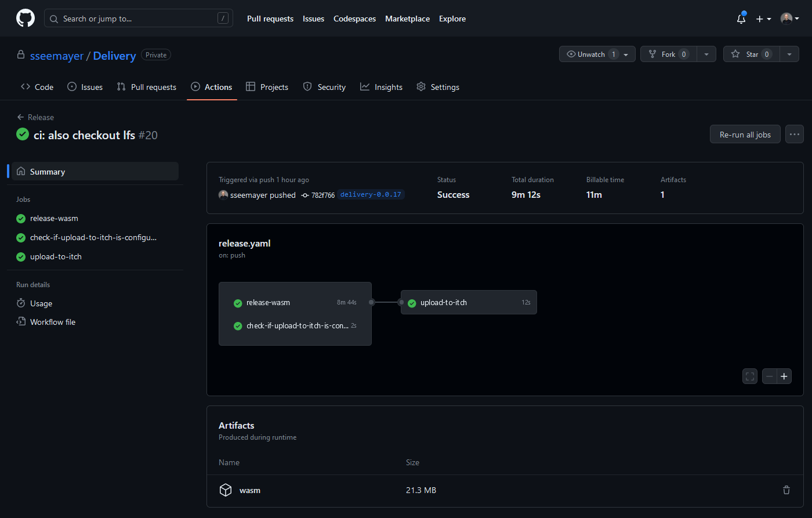
Task: Expand the Unwatch dropdown caret
Action: point(626,54)
